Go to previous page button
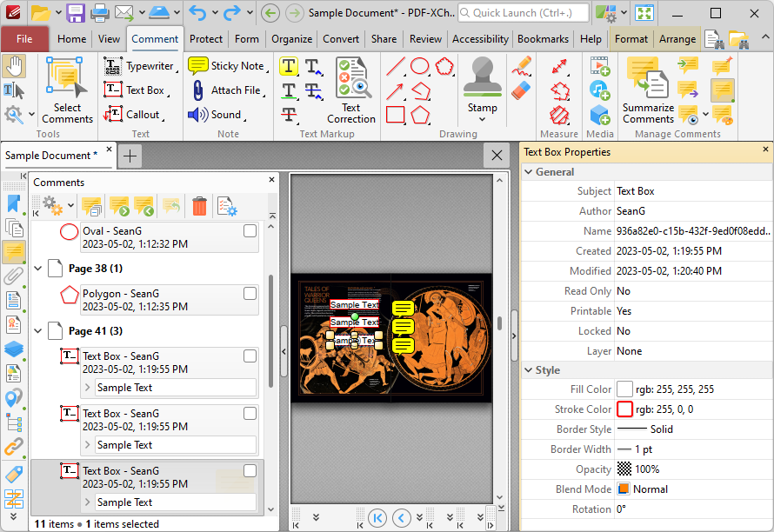 401,518
